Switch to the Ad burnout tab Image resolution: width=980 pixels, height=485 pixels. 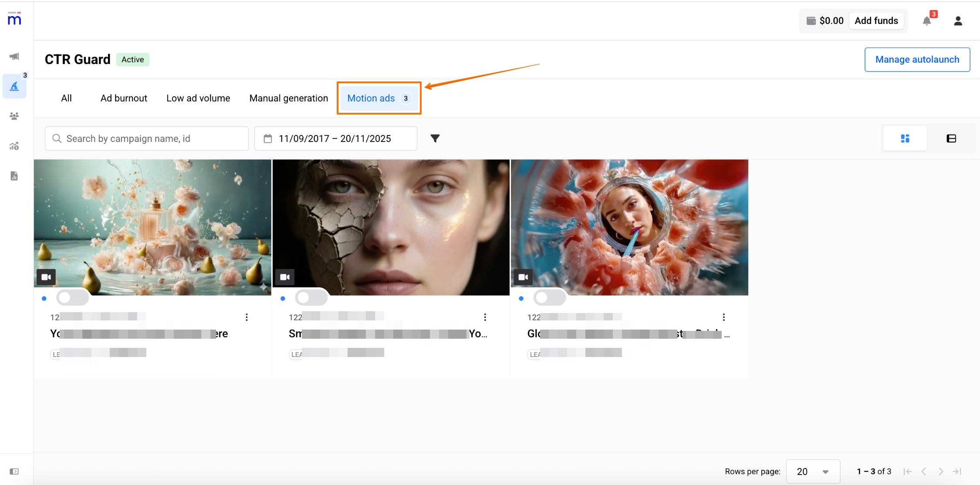click(x=124, y=98)
